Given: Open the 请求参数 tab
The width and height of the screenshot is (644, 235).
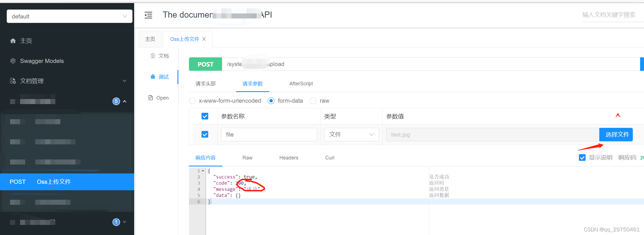Looking at the screenshot, I should pos(253,84).
